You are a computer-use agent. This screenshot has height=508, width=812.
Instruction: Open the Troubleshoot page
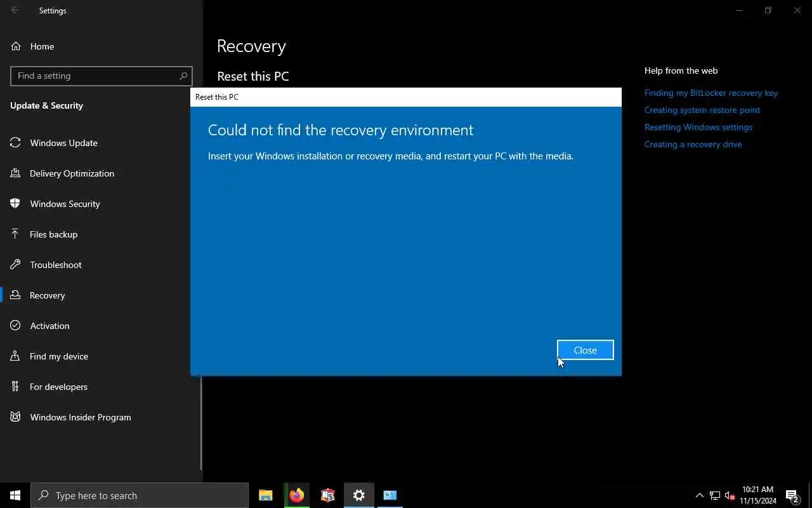(x=101, y=265)
